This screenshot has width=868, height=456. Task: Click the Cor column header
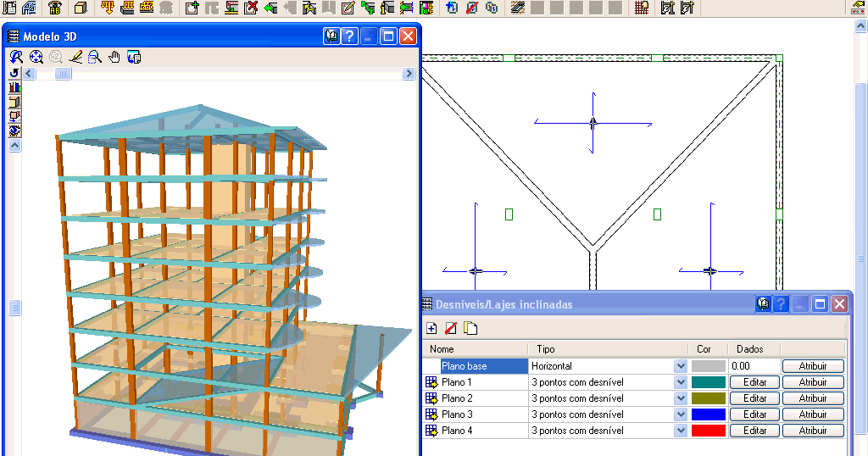point(708,349)
